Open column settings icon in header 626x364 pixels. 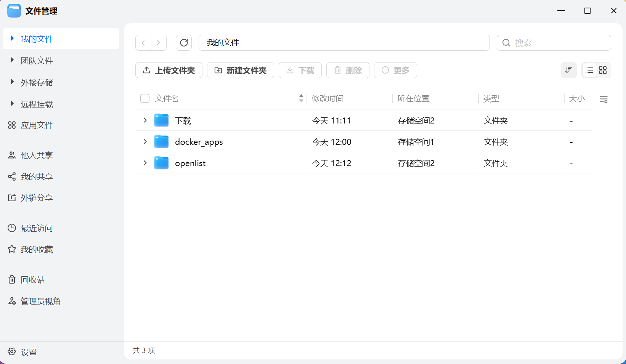click(x=604, y=99)
